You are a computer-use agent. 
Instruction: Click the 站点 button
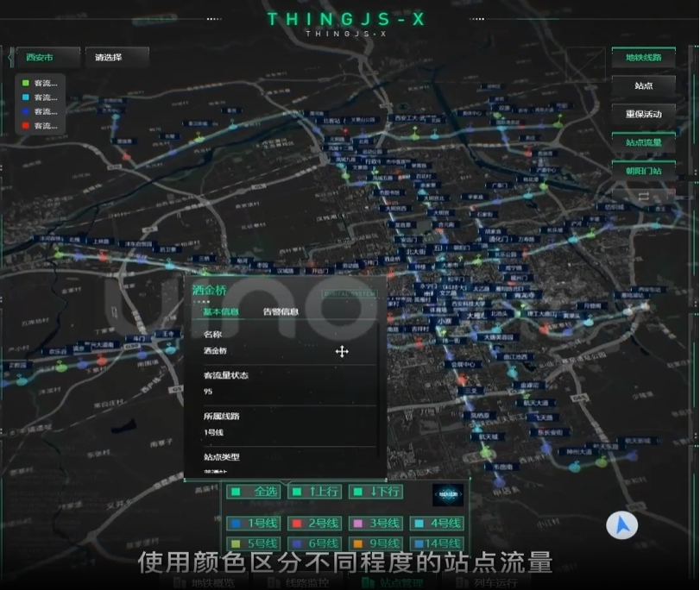pos(643,85)
